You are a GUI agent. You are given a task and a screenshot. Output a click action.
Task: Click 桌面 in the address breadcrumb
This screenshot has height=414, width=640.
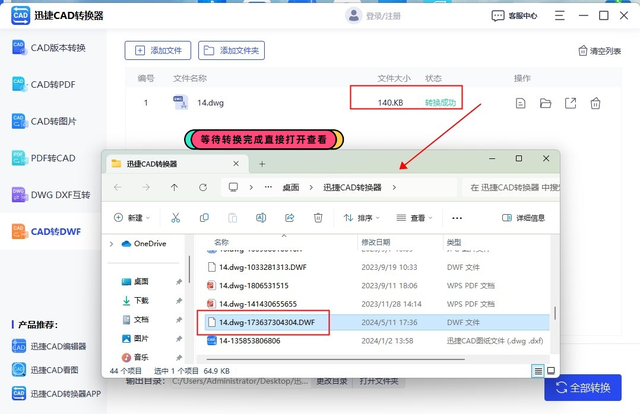pos(291,187)
